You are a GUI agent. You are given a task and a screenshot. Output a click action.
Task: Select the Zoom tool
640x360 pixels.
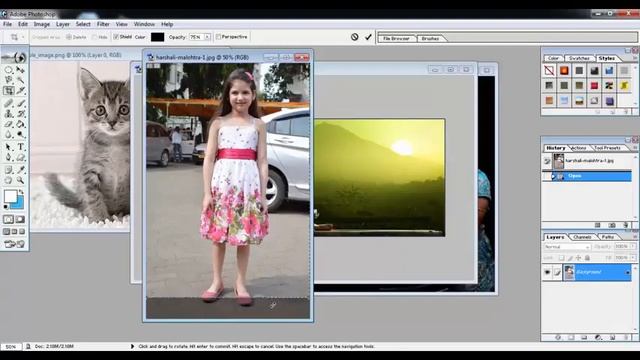tap(20, 180)
